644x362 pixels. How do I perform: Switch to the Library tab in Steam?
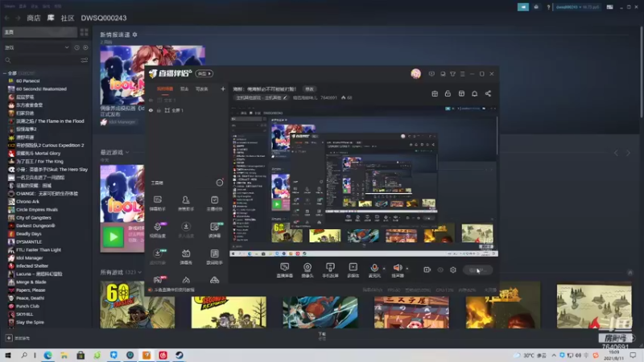coord(51,18)
